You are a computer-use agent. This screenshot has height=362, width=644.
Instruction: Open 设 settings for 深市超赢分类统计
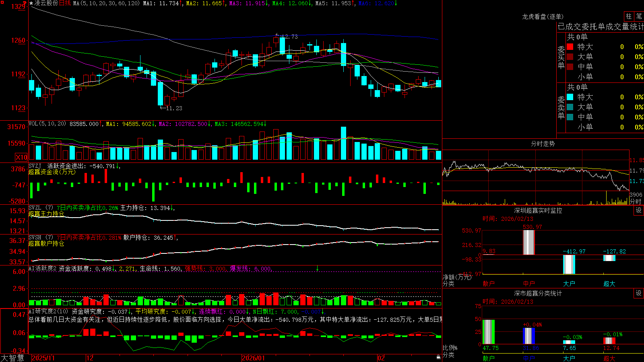(639, 293)
